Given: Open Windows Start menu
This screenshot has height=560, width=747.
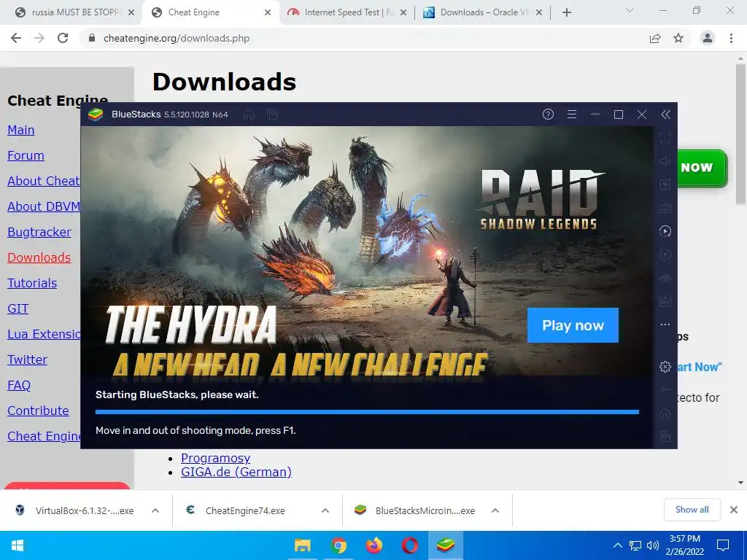Looking at the screenshot, I should (18, 545).
